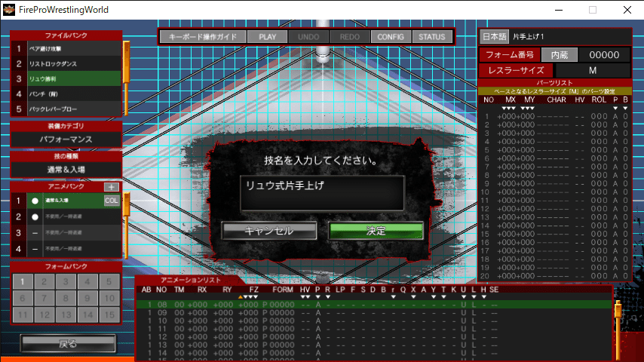Open the 技の種類 通常&入場 selector
Viewport: 644px width, 362px height.
66,169
